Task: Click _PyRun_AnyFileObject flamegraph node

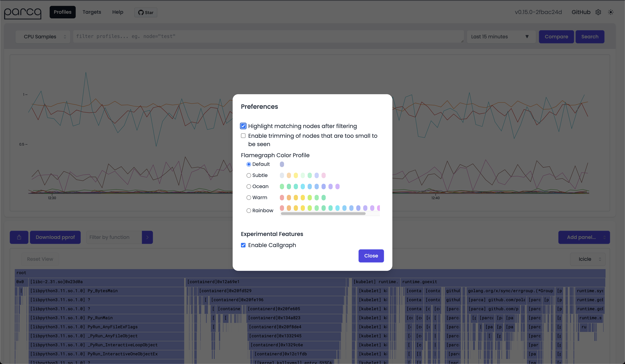Action: (106, 336)
